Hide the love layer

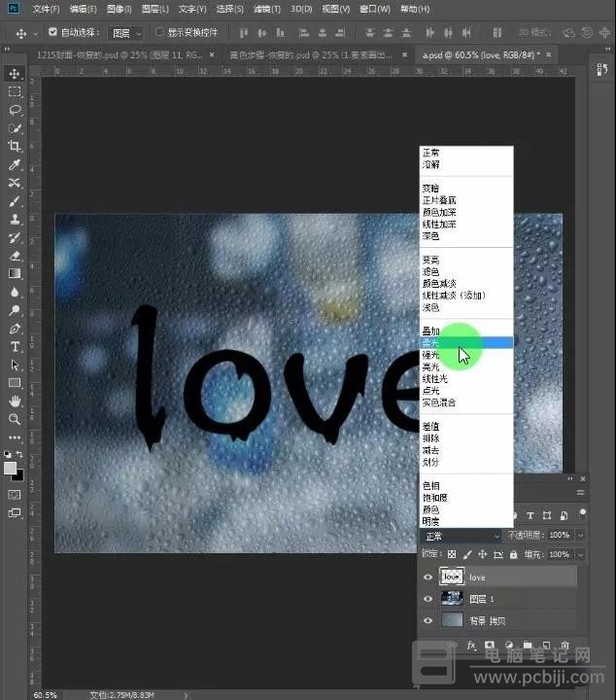click(428, 577)
